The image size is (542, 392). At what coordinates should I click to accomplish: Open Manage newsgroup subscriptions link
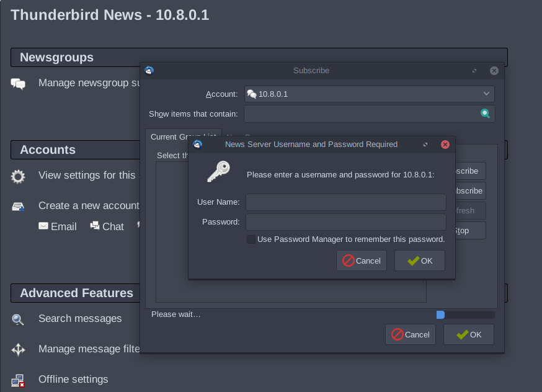click(89, 83)
